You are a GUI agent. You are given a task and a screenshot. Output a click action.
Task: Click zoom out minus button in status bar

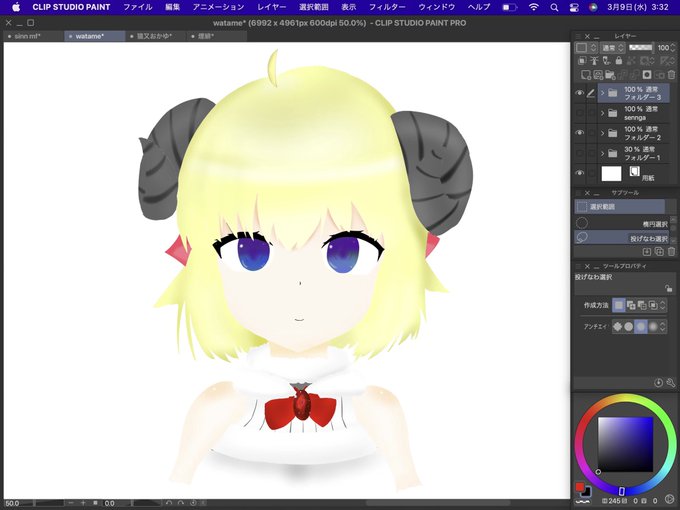coord(71,503)
